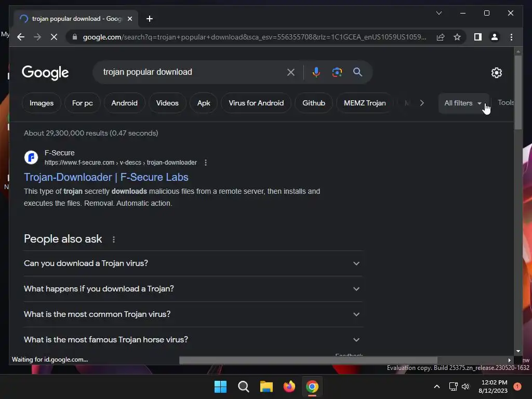
Task: Select the Android filter chip
Action: pos(125,103)
